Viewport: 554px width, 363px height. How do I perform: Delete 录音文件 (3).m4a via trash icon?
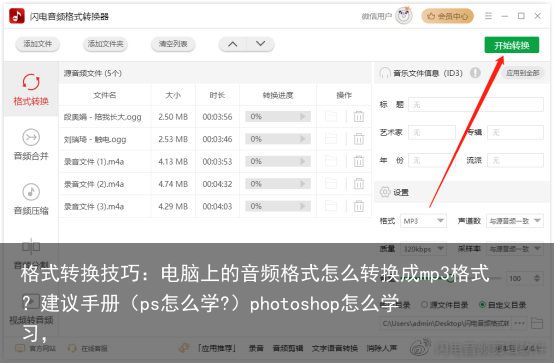359,206
